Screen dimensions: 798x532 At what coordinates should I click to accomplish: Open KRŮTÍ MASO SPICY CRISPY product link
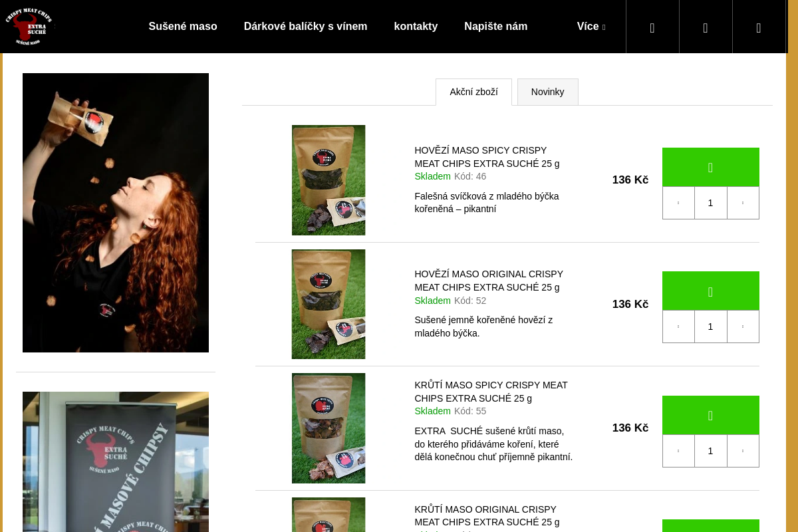click(x=491, y=392)
